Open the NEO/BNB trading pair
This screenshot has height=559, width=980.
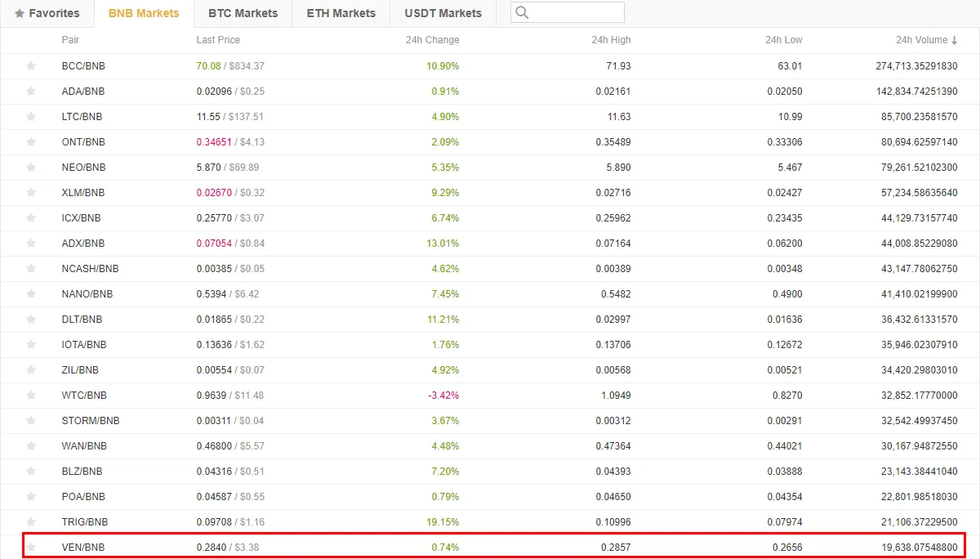click(x=83, y=168)
